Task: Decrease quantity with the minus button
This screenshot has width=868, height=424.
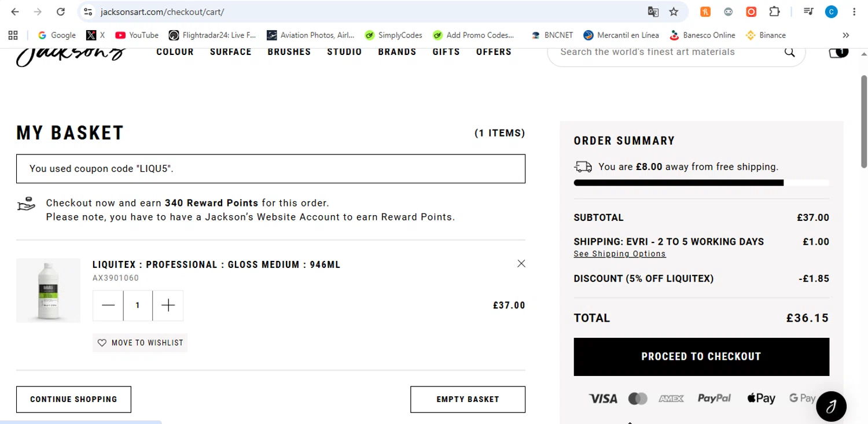Action: 108,305
